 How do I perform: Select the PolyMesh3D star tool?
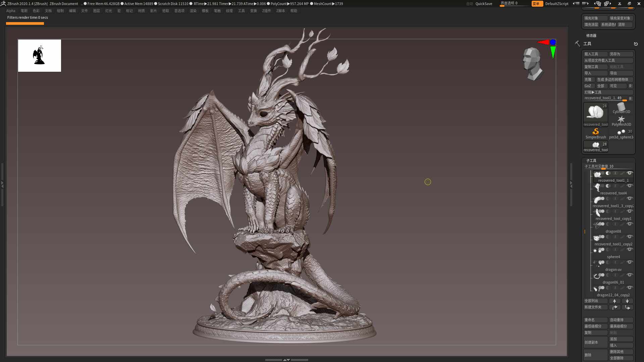point(621,121)
